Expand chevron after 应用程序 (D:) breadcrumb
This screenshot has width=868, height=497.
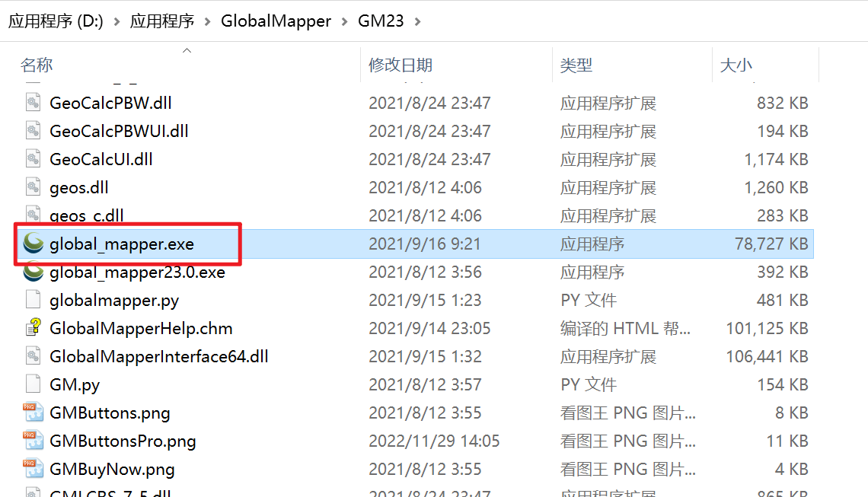click(x=116, y=21)
